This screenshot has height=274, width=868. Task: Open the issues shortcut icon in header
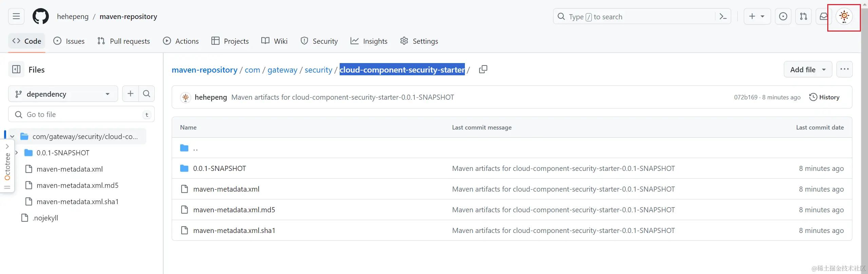click(783, 16)
